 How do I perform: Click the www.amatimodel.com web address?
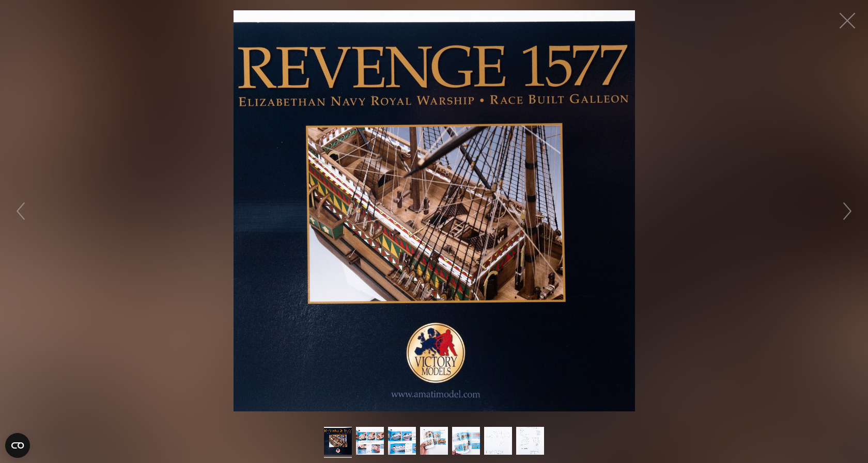(436, 394)
